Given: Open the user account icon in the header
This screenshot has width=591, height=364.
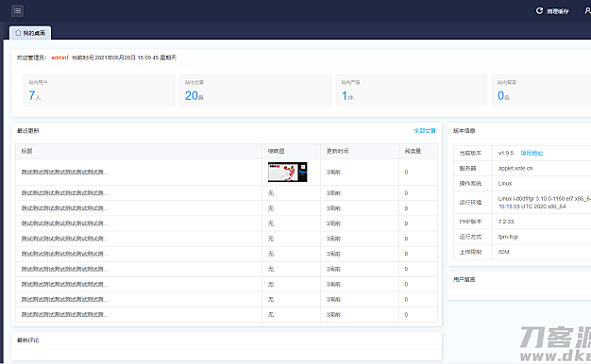Looking at the screenshot, I should pyautogui.click(x=587, y=11).
